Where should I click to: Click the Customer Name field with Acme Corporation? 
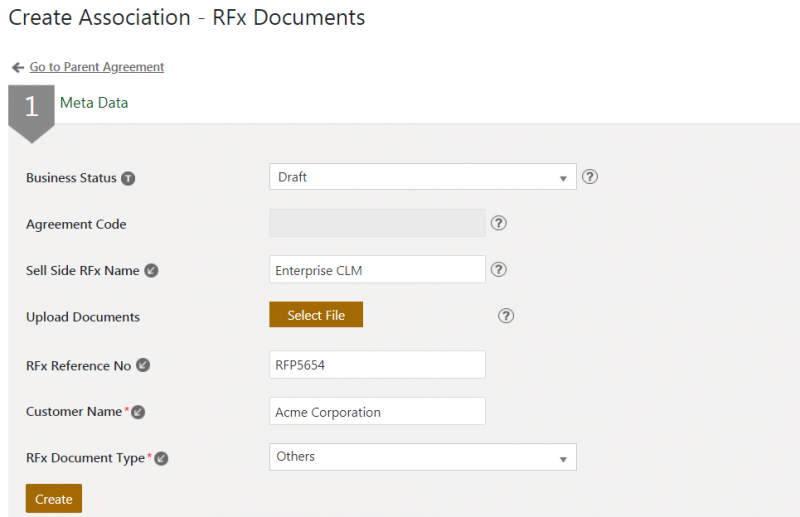click(x=377, y=411)
